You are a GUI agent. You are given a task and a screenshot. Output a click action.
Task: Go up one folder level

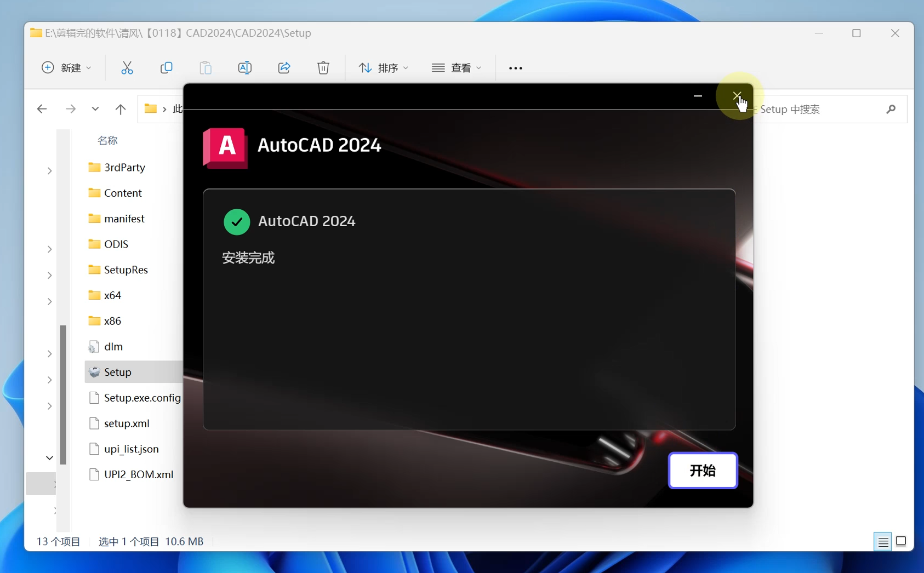click(x=121, y=109)
